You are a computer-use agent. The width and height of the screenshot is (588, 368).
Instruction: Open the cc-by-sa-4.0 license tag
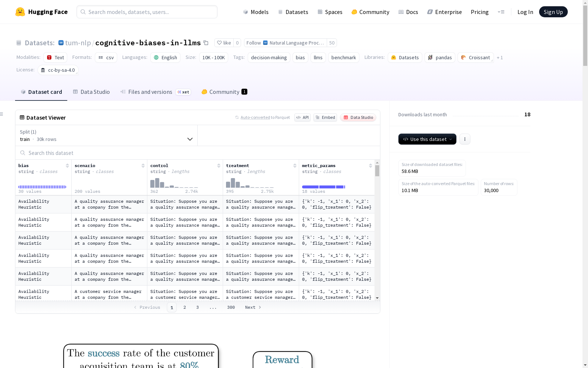[x=58, y=70]
